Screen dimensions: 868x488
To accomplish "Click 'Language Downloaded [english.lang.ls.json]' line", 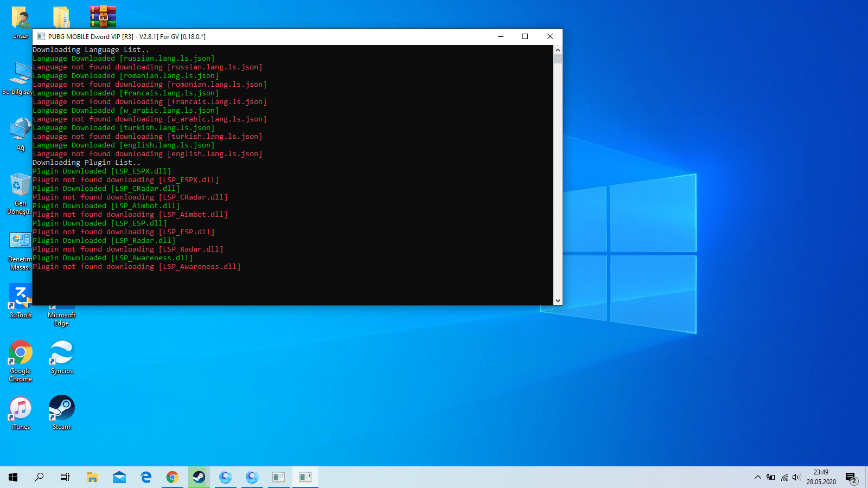I will [x=124, y=145].
